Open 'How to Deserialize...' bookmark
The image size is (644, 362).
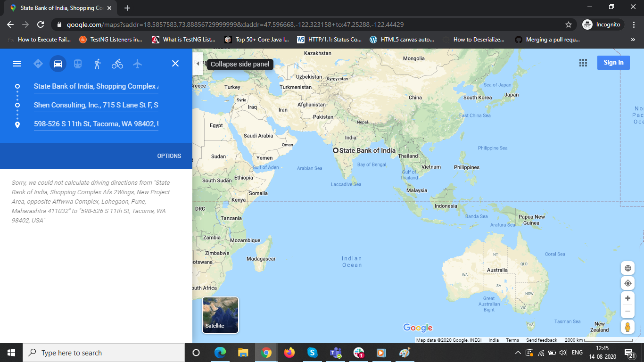click(474, 40)
